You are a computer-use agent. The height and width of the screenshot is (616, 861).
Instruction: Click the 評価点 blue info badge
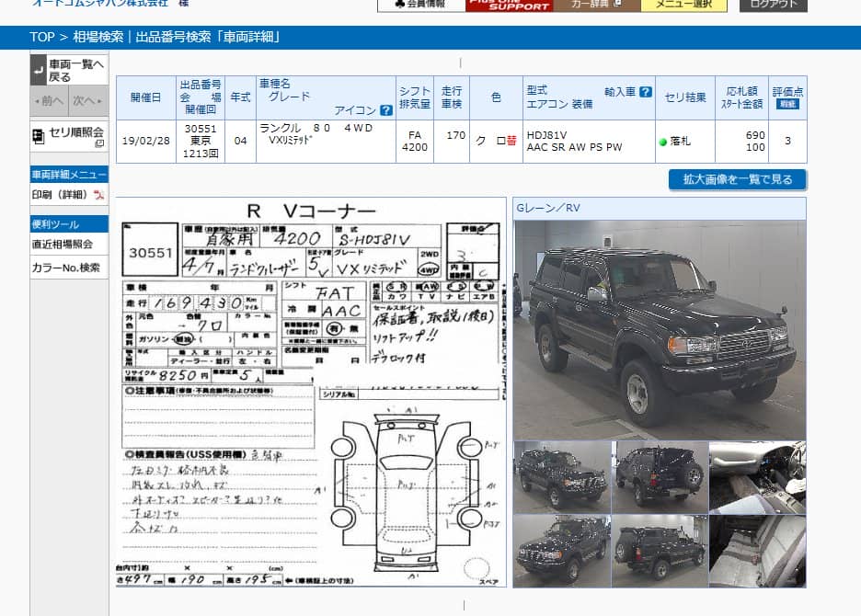pos(787,105)
